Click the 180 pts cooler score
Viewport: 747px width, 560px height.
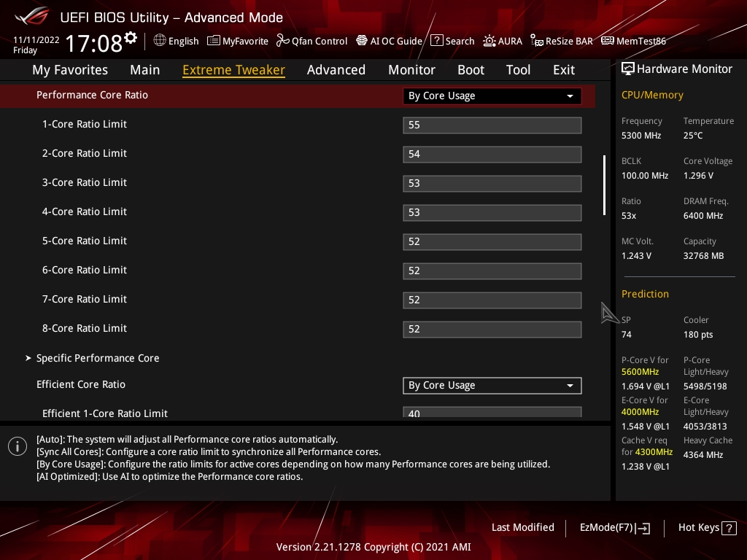pos(698,334)
